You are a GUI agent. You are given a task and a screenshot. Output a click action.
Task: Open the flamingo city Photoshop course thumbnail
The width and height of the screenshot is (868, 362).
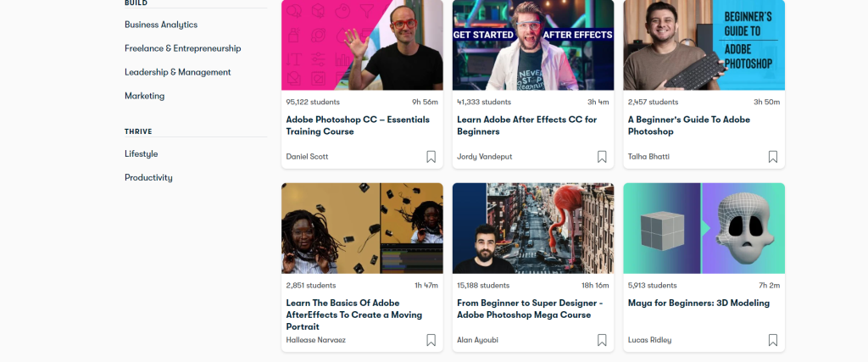coord(533,228)
